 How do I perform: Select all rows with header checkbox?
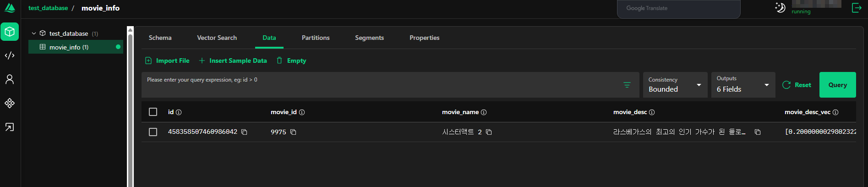[x=153, y=112]
